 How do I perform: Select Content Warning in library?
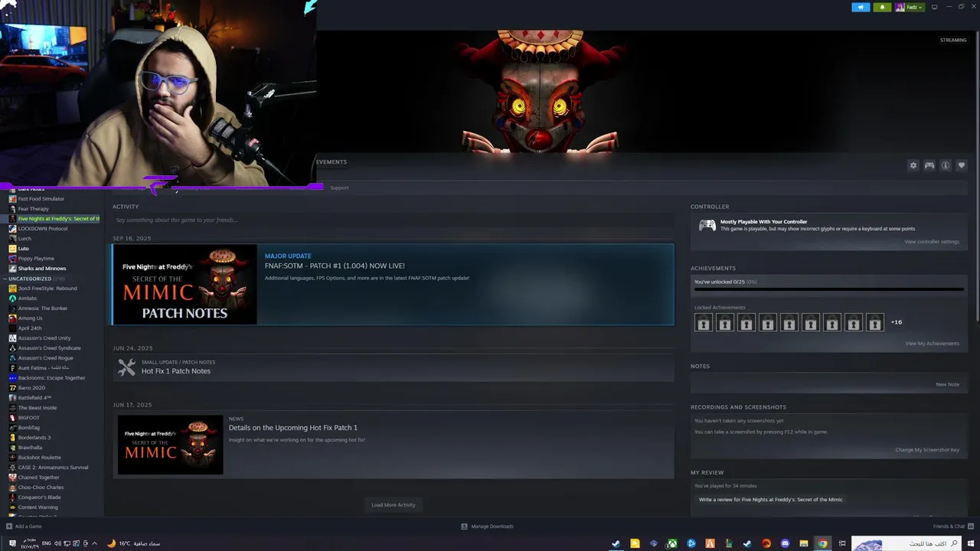[38, 507]
